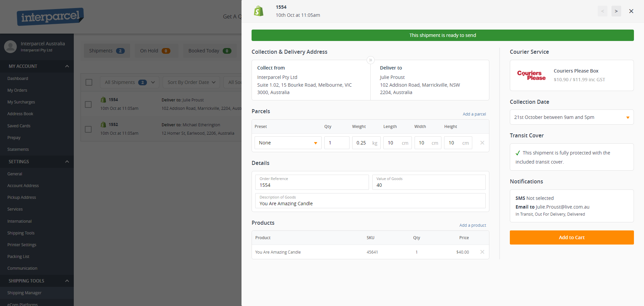
Task: Click Add a product link
Action: 473,225
